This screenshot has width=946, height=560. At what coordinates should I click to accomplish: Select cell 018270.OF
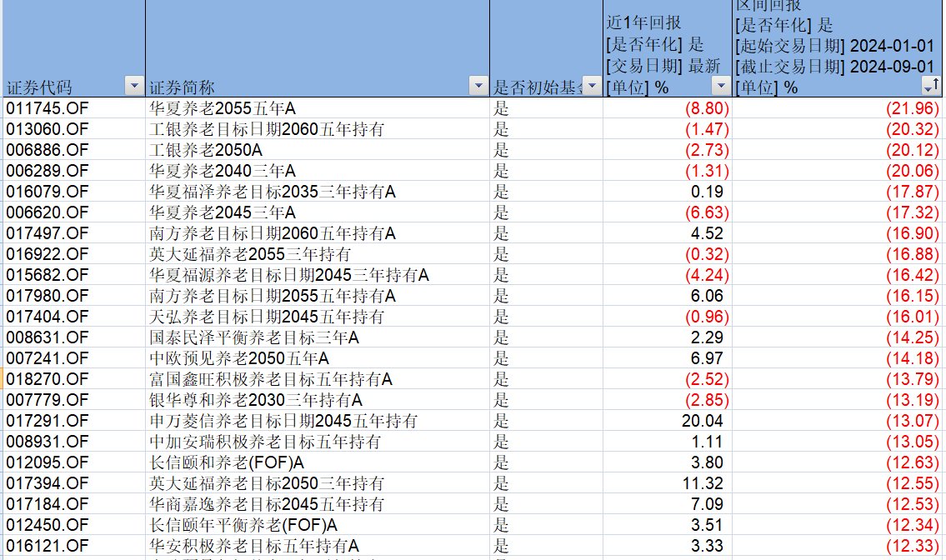(x=73, y=379)
